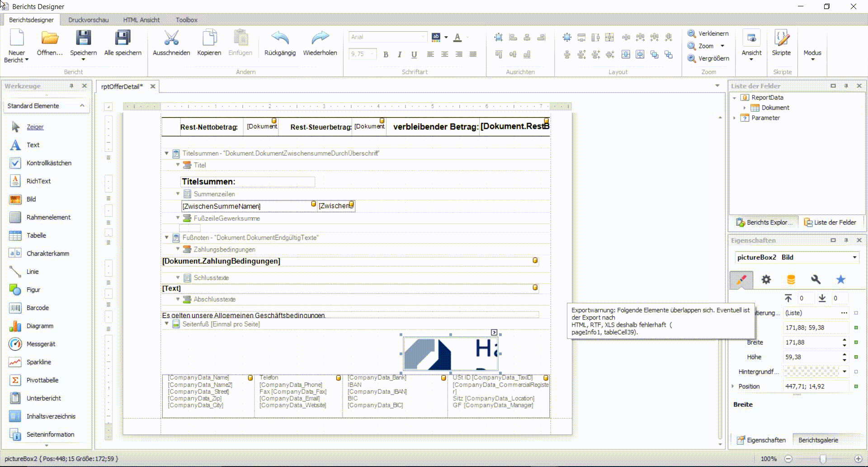
Task: Open the HTML Ansicht tab
Action: [141, 20]
